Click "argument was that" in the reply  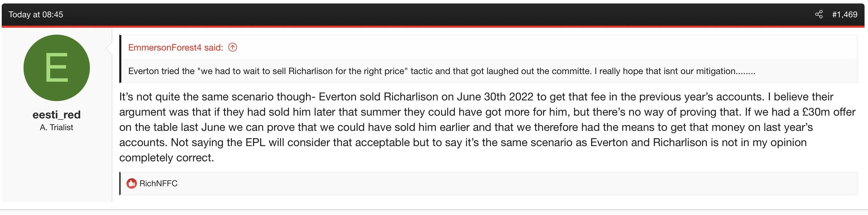tap(166, 112)
